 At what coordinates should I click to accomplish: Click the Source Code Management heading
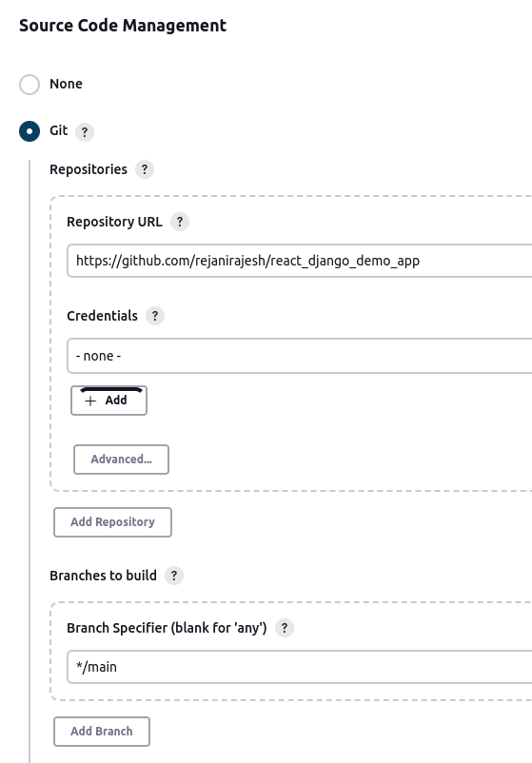pyautogui.click(x=123, y=26)
